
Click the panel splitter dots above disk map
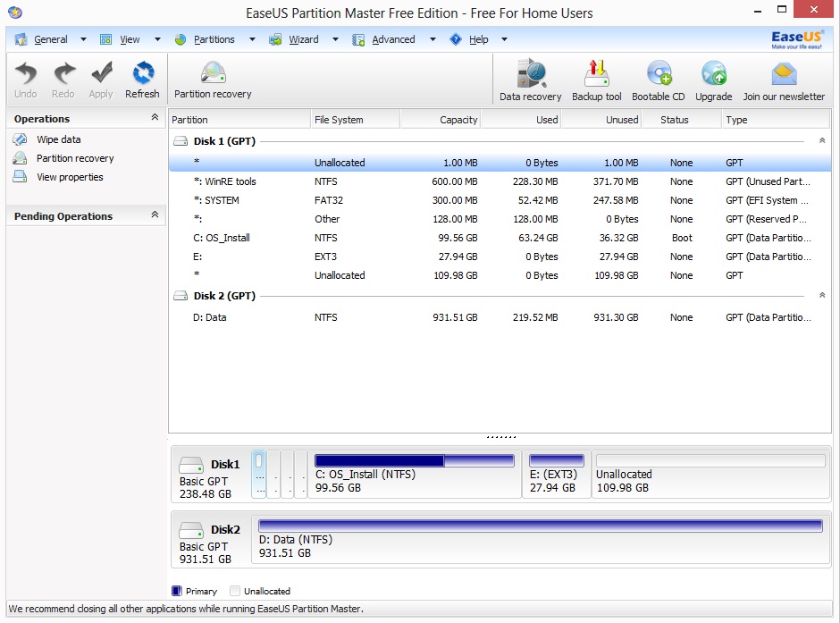pos(501,437)
